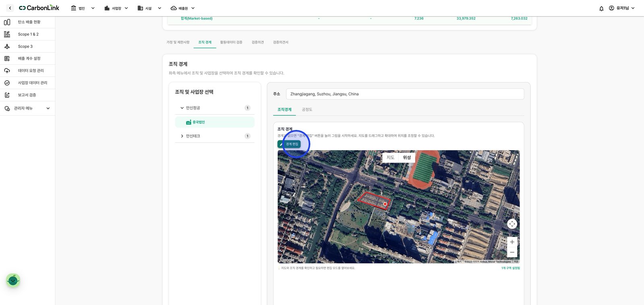This screenshot has width=644, height=305.
Task: Click the back arrow beside the CarbonLink logo
Action: pos(10,8)
